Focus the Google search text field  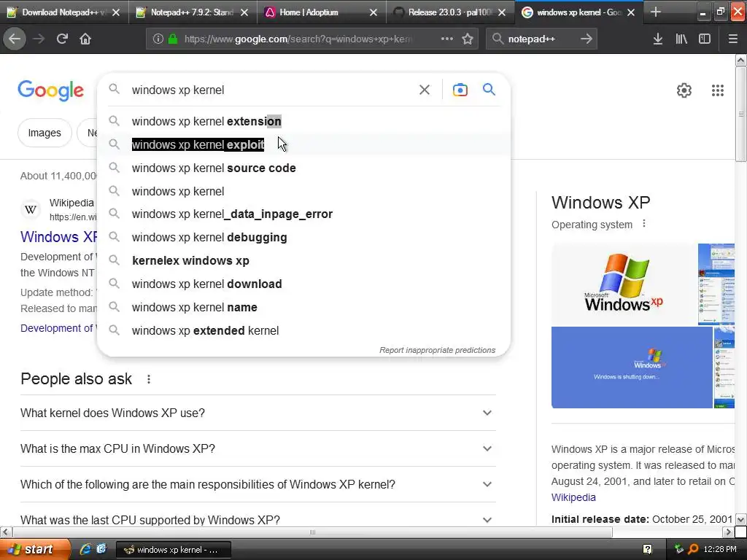click(x=271, y=90)
